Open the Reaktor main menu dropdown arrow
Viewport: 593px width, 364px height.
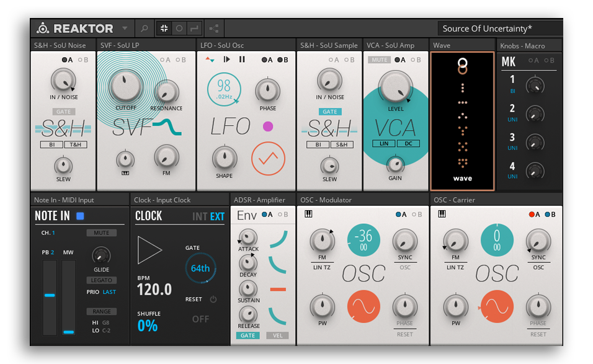125,29
